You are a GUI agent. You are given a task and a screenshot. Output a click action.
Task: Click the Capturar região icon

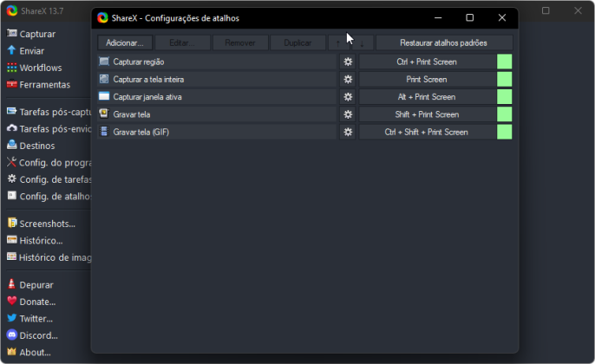point(104,62)
